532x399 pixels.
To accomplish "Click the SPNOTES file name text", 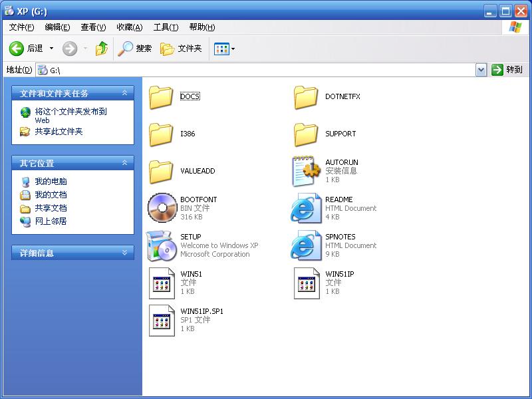I will (x=340, y=237).
